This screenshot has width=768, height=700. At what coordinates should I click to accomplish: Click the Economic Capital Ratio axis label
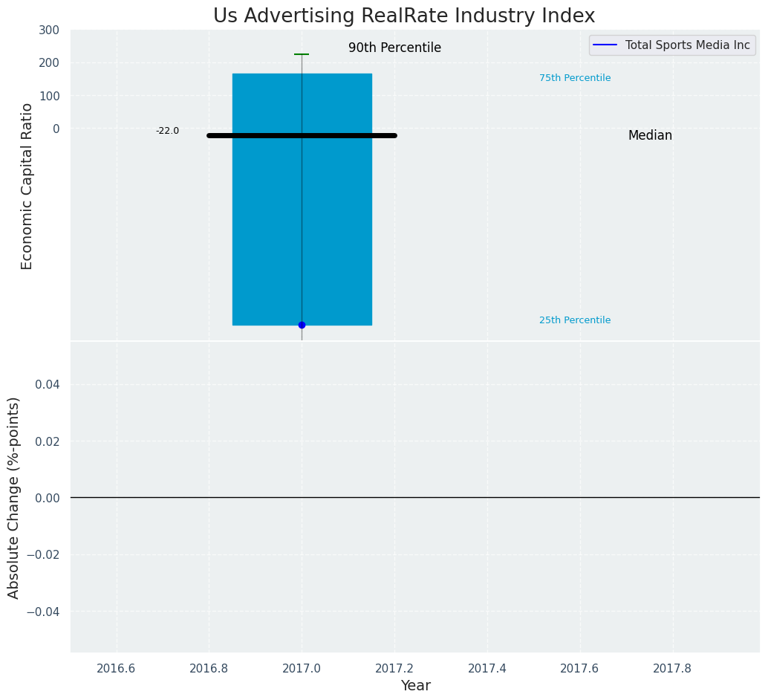(27, 186)
